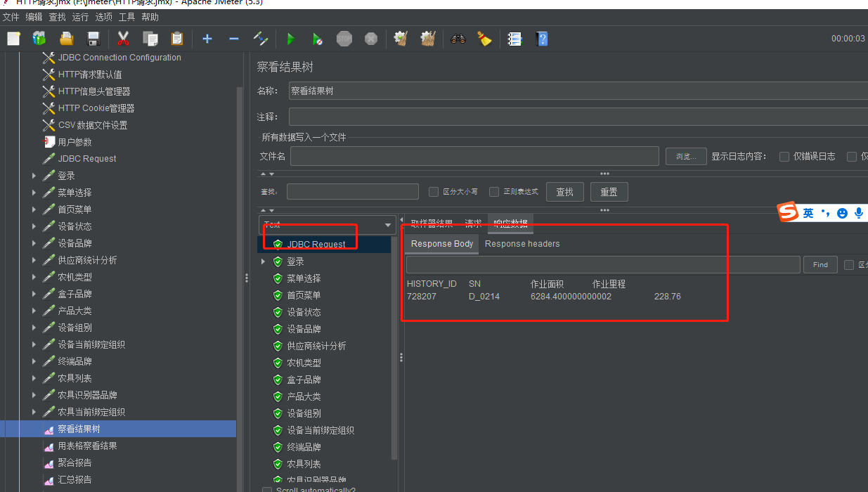Enable Scroll automatically checkbox
This screenshot has height=492, width=868.
pyautogui.click(x=267, y=490)
